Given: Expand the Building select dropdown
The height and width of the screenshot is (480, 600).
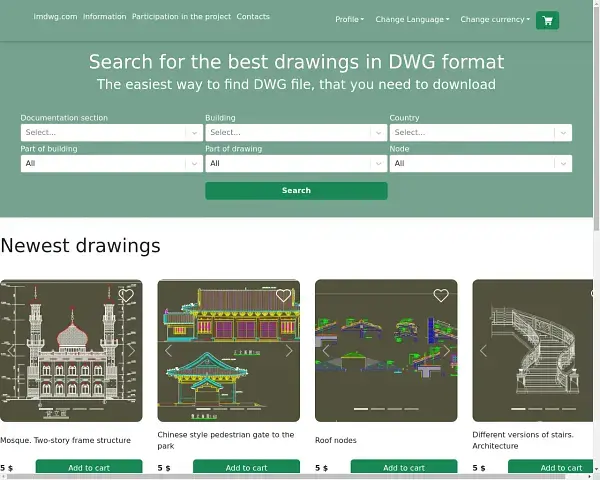Looking at the screenshot, I should coord(295,132).
